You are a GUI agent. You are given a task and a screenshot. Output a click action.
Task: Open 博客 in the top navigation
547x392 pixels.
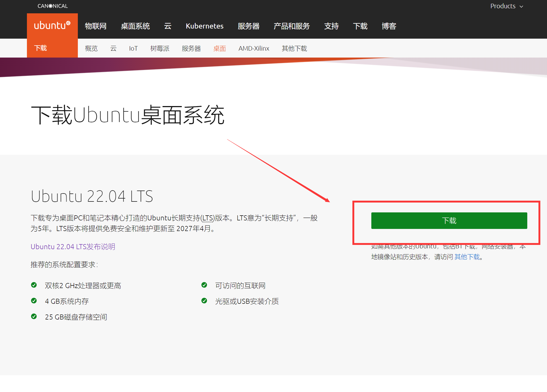[x=389, y=26]
